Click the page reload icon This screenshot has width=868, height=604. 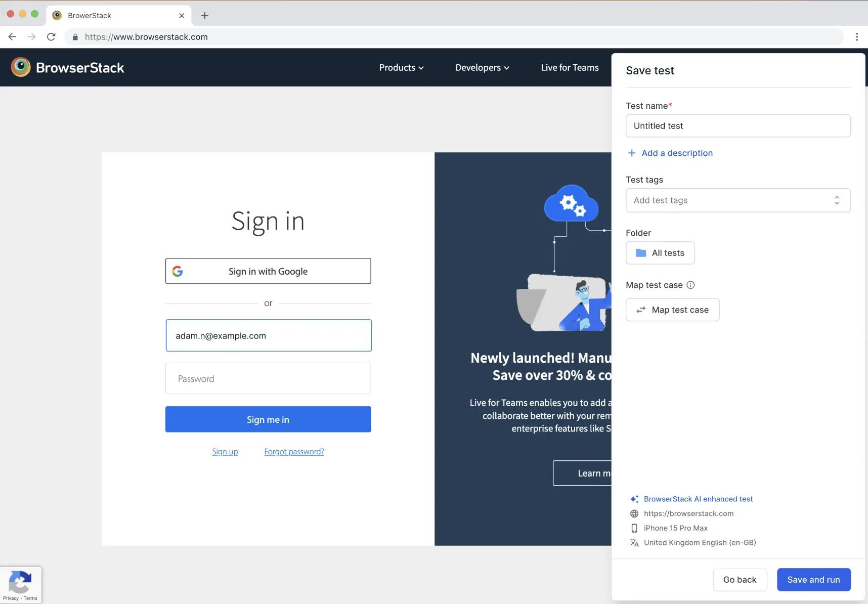point(51,36)
